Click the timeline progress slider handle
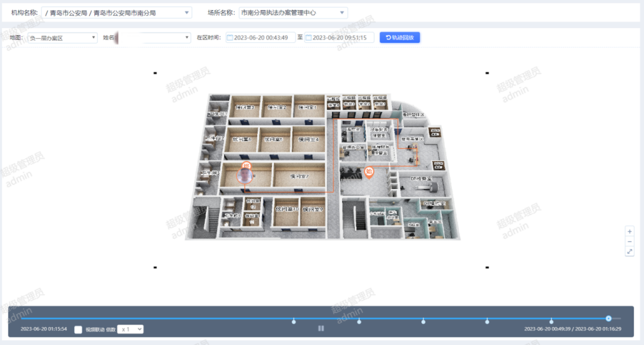Image resolution: width=644 pixels, height=345 pixels. coord(609,318)
